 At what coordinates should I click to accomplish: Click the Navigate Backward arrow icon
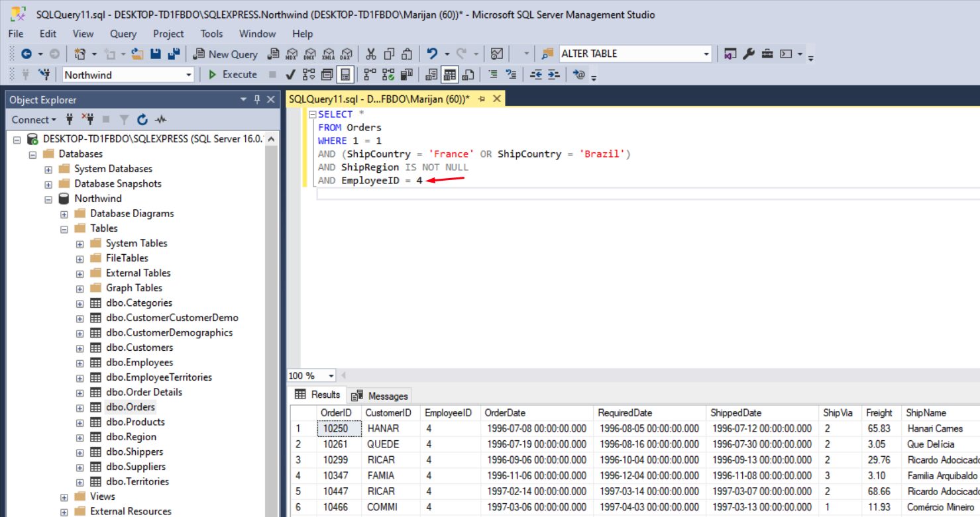click(x=27, y=54)
